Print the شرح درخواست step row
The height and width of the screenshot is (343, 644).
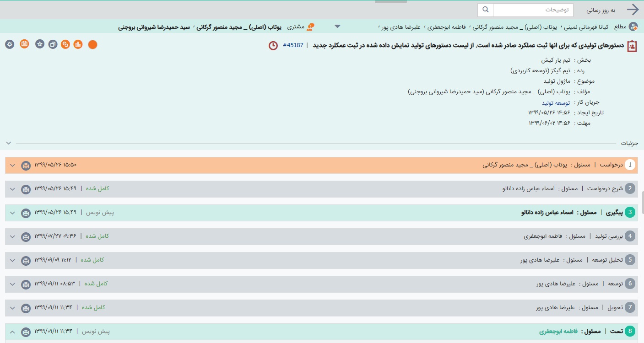click(26, 189)
